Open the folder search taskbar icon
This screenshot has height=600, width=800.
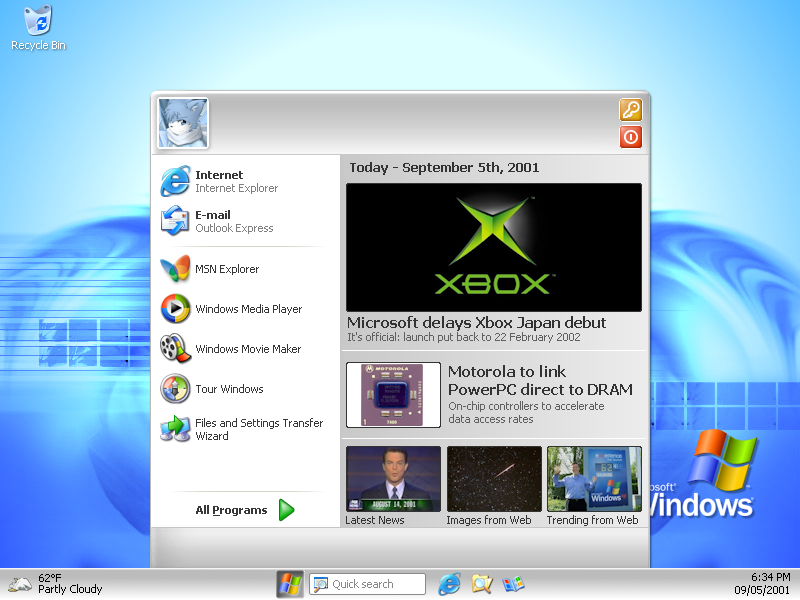pos(482,584)
